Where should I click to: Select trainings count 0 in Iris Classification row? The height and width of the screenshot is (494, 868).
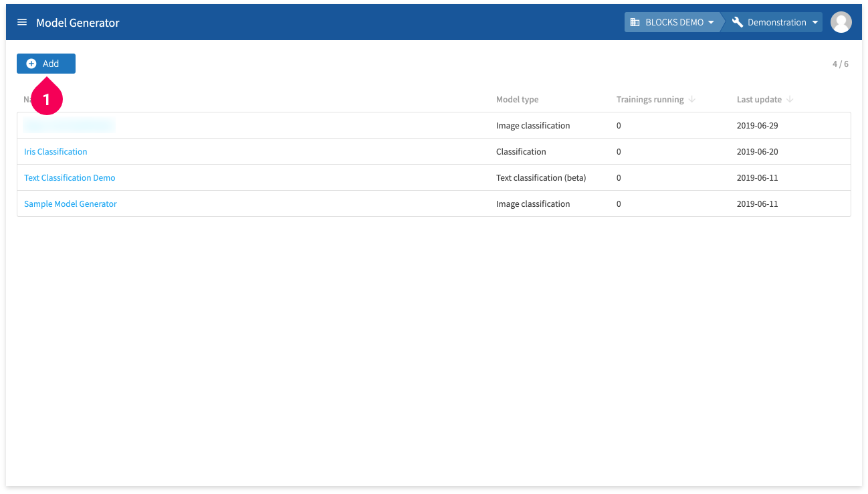[619, 151]
